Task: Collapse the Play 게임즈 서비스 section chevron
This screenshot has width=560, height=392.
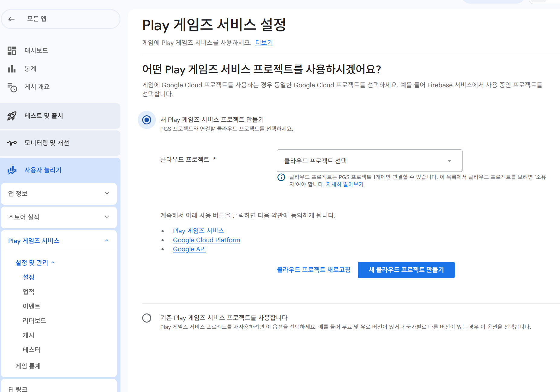Action: pyautogui.click(x=107, y=241)
